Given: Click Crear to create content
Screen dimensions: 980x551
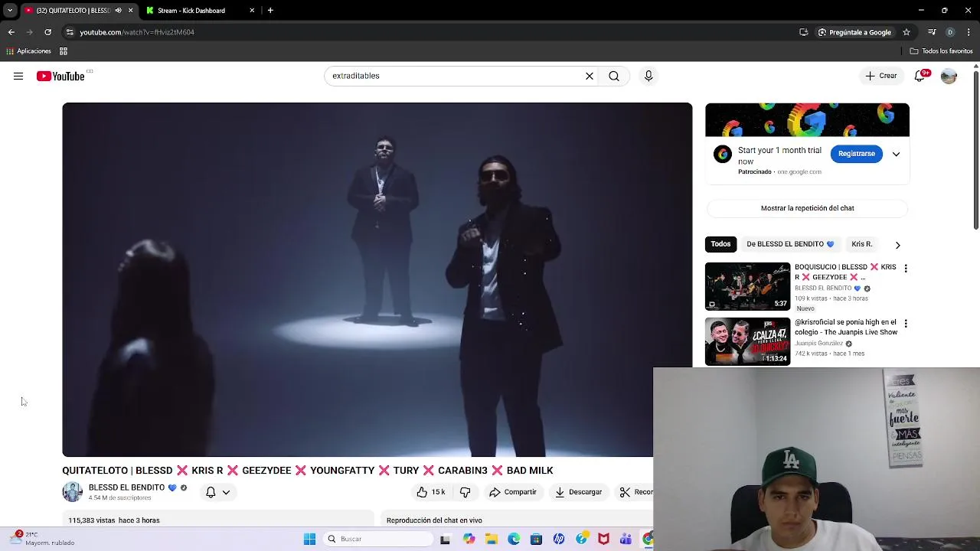Looking at the screenshot, I should click(881, 76).
